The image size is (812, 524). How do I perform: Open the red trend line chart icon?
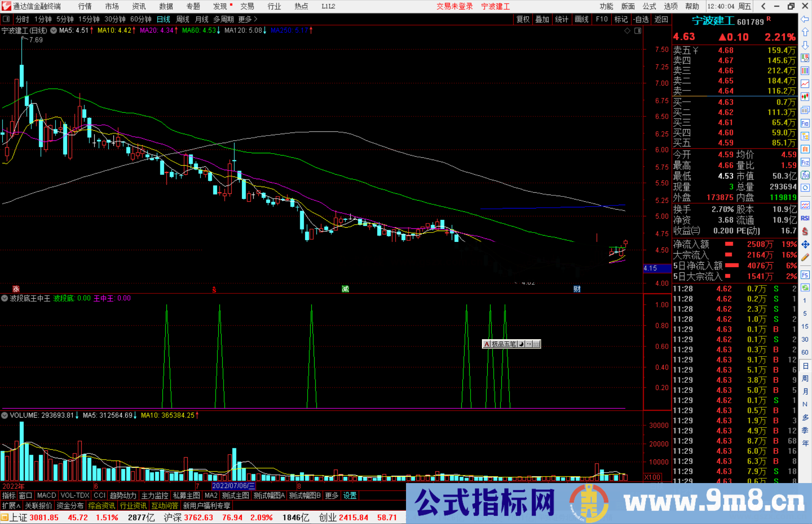click(x=805, y=84)
